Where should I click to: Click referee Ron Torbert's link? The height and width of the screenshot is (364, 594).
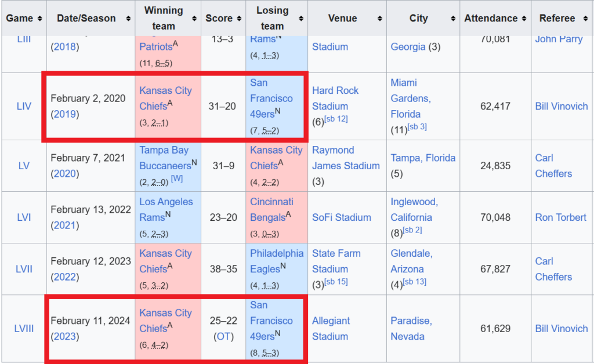coord(560,217)
